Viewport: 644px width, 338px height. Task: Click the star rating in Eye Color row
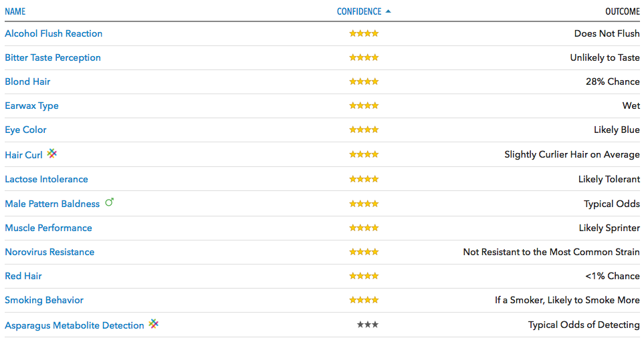[x=364, y=130]
